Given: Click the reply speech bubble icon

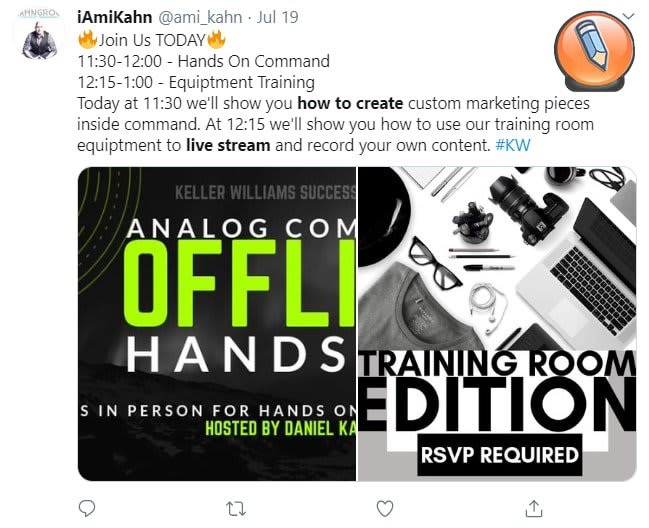Looking at the screenshot, I should coord(87,509).
